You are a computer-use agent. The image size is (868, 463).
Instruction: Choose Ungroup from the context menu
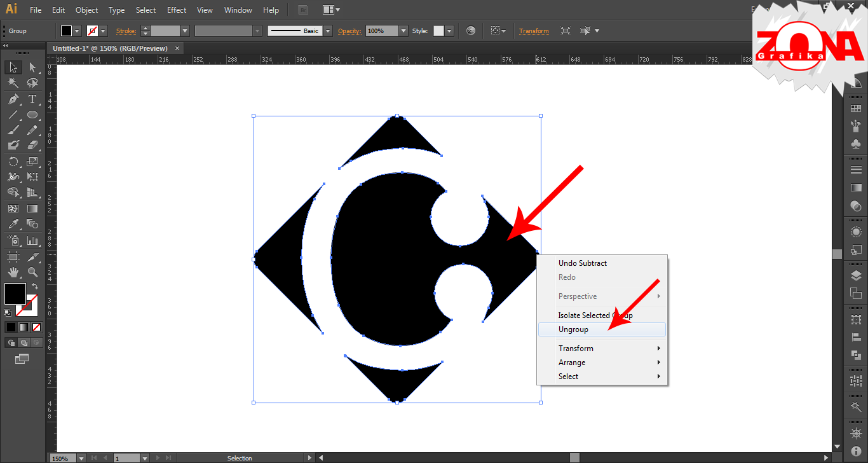pyautogui.click(x=602, y=329)
